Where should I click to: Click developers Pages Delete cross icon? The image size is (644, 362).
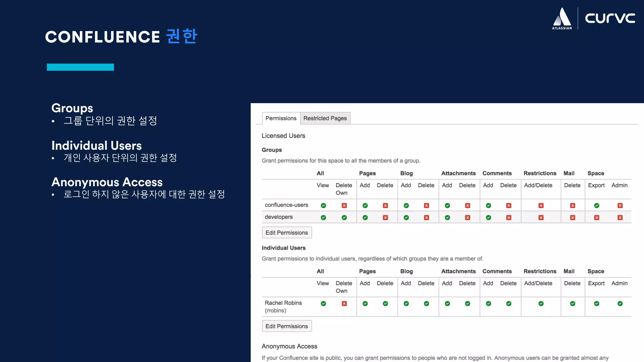coord(386,217)
